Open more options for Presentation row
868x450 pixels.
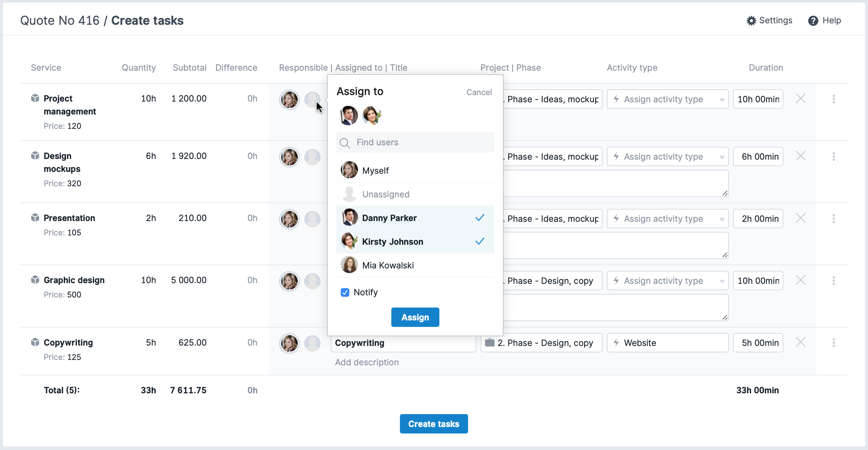click(x=834, y=219)
